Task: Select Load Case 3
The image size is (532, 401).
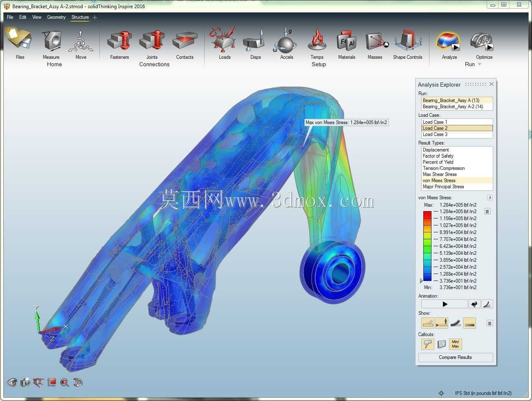Action: pos(457,134)
